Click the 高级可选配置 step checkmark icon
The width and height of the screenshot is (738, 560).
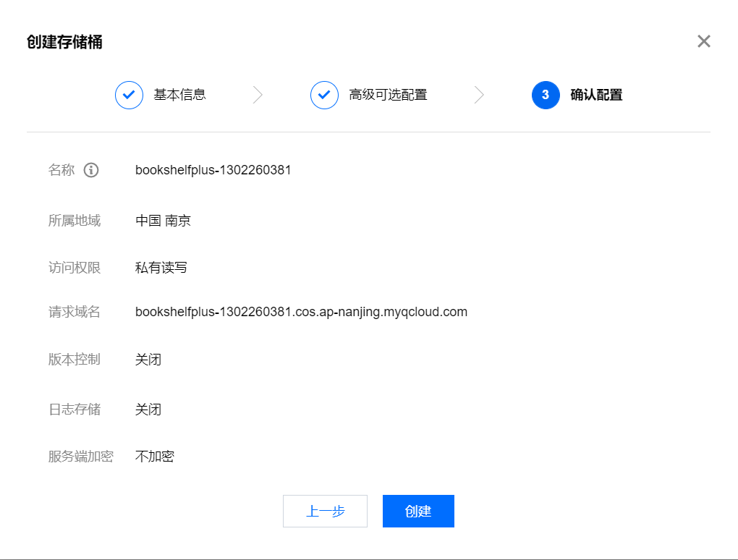pyautogui.click(x=324, y=95)
